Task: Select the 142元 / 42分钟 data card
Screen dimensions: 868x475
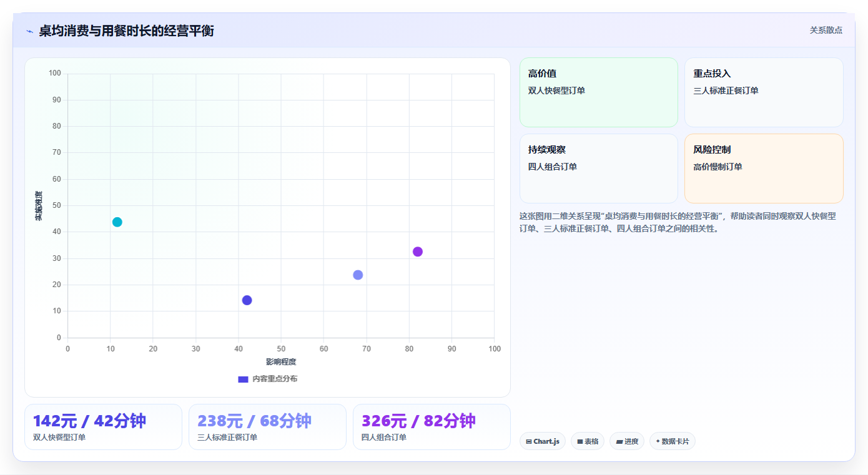Action: (x=103, y=427)
